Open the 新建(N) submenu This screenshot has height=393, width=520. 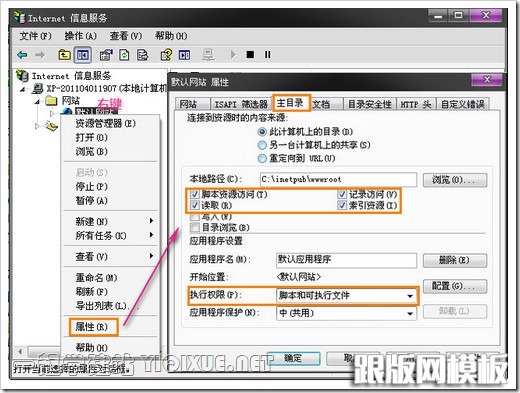tap(110, 222)
